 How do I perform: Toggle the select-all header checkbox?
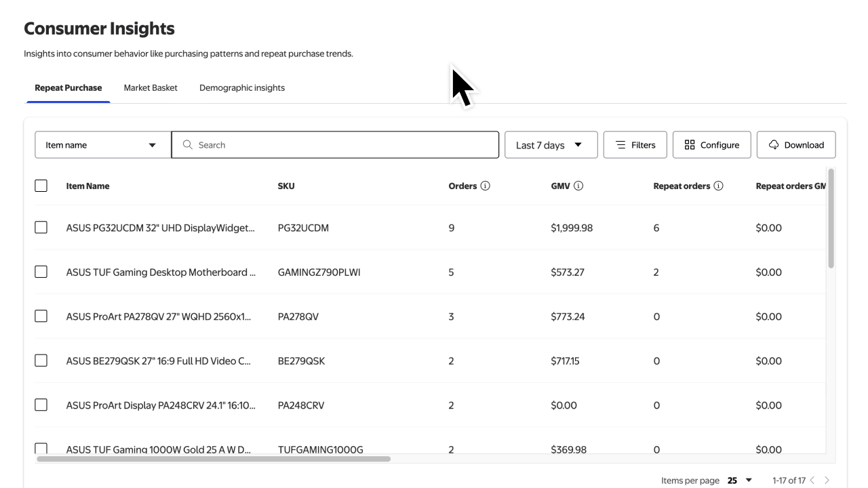click(41, 186)
